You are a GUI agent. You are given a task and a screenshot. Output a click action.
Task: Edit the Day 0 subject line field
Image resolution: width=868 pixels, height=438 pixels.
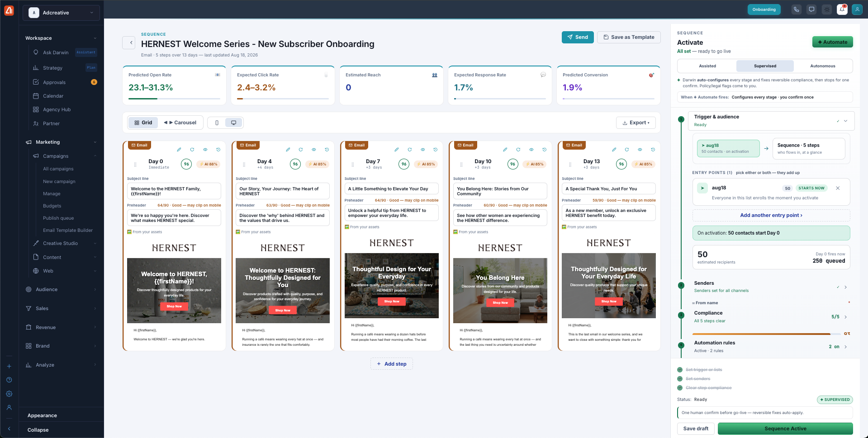tap(174, 191)
